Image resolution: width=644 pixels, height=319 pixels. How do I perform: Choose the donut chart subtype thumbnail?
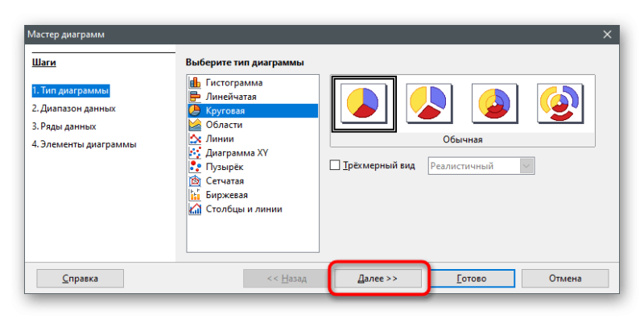494,103
